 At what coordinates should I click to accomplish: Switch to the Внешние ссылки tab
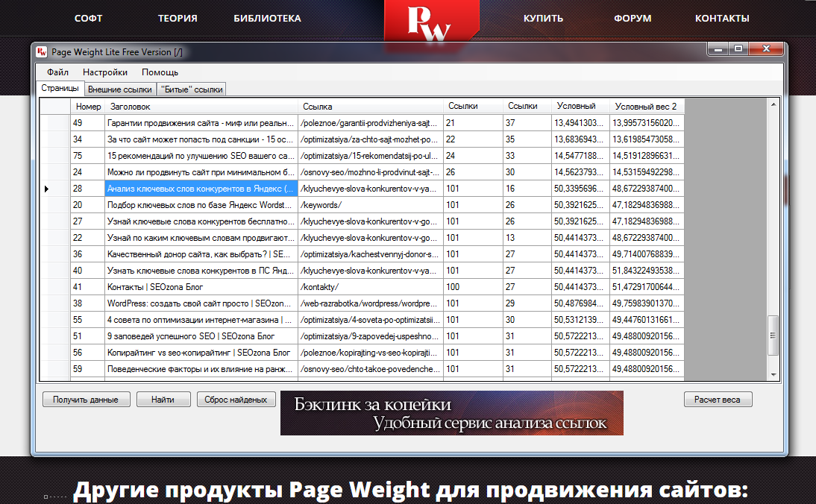pos(119,89)
